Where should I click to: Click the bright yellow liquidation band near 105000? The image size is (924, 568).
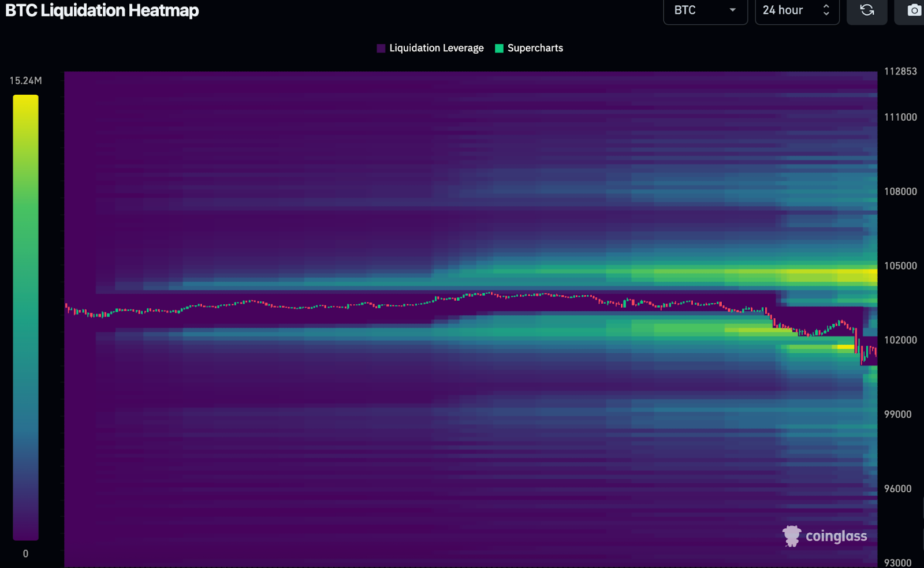830,276
